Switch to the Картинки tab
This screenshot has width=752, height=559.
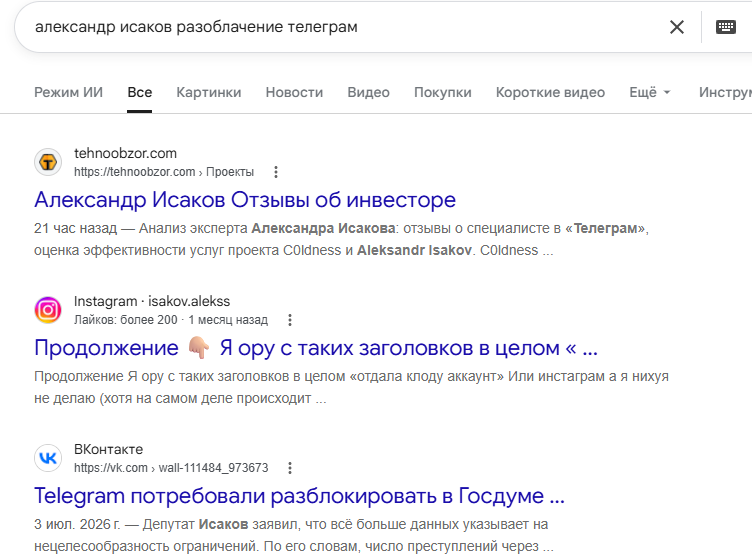coord(209,92)
